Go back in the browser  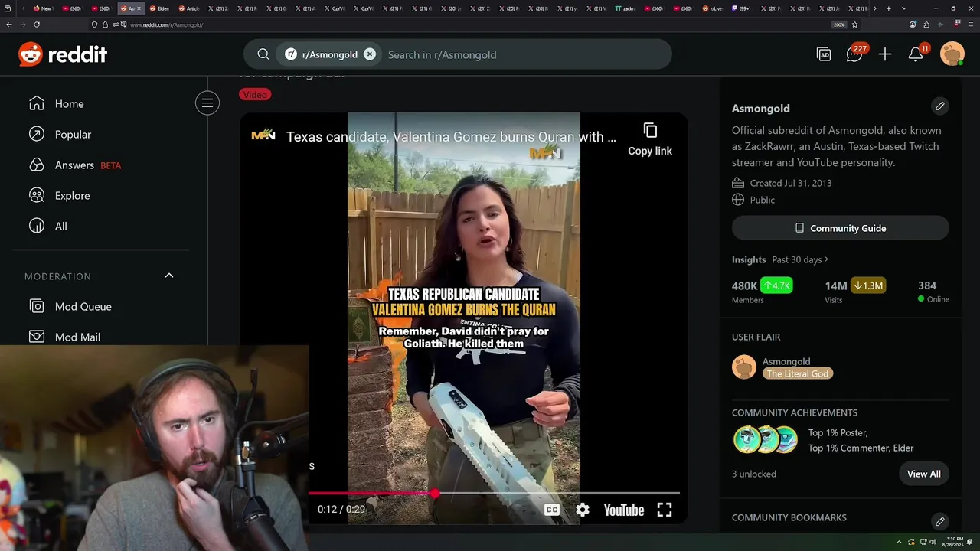[x=9, y=24]
